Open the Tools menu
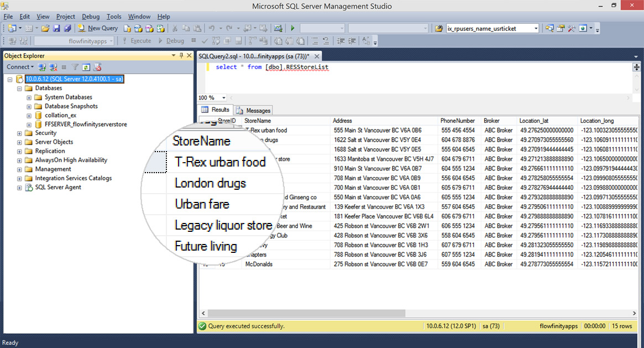 (x=114, y=17)
